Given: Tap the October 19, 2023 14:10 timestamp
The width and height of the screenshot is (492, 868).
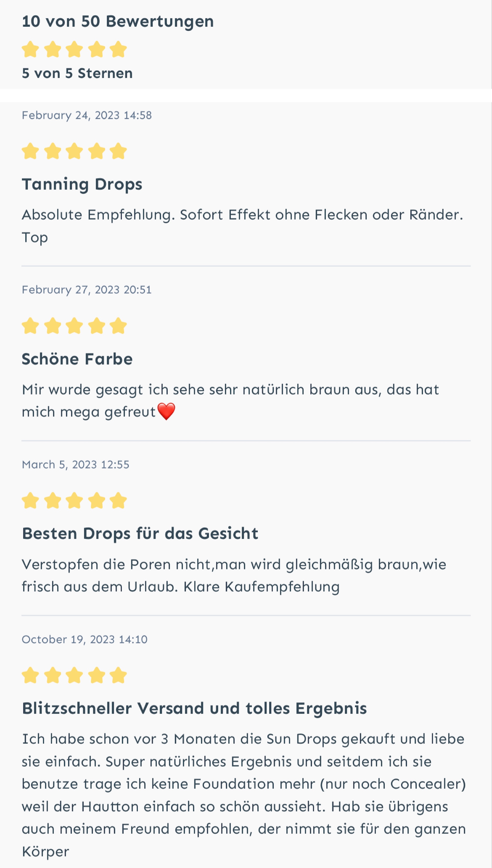Looking at the screenshot, I should [85, 639].
